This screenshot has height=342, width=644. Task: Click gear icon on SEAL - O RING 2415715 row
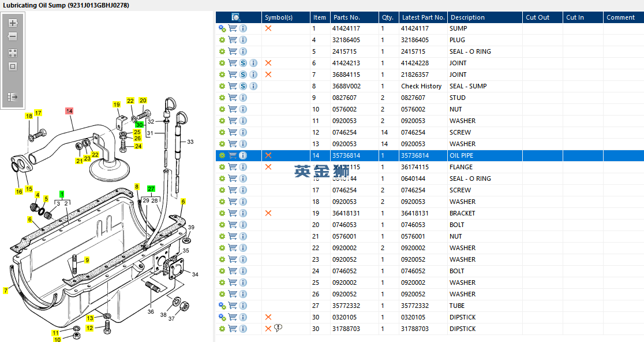click(222, 51)
